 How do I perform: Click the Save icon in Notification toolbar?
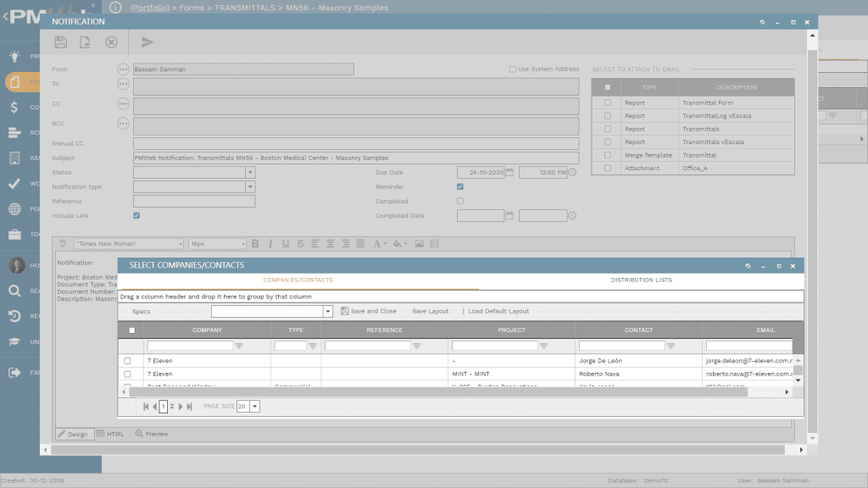click(61, 42)
